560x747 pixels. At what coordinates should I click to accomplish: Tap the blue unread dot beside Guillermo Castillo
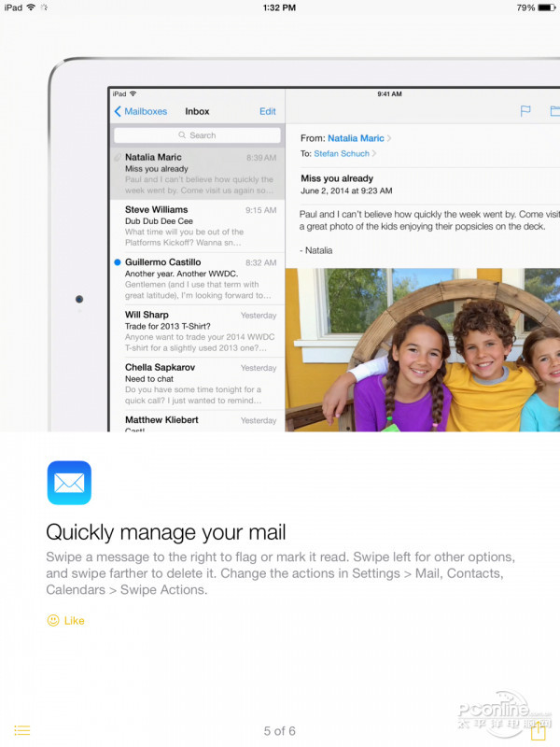pos(118,262)
